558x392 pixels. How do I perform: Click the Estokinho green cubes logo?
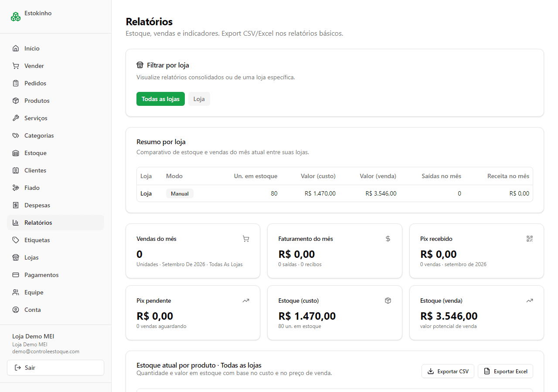(16, 17)
